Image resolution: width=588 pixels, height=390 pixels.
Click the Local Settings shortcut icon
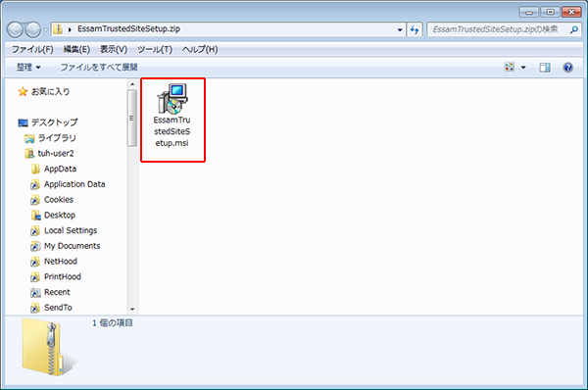coord(35,230)
